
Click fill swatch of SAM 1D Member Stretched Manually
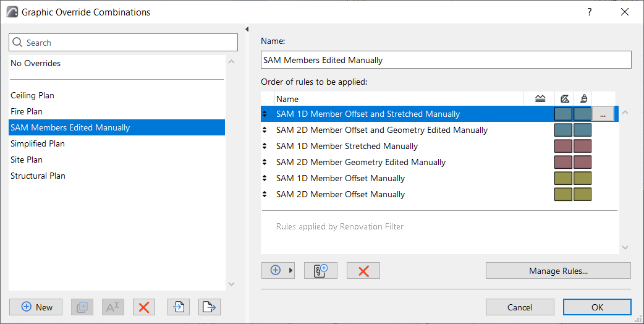[563, 147]
